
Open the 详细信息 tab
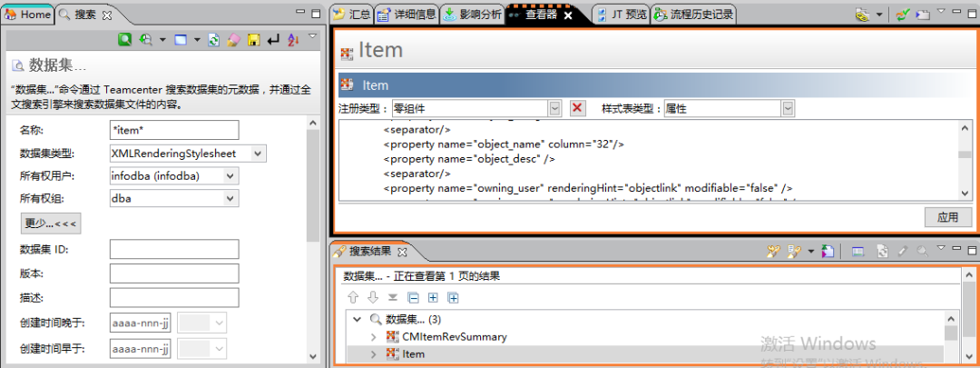407,15
